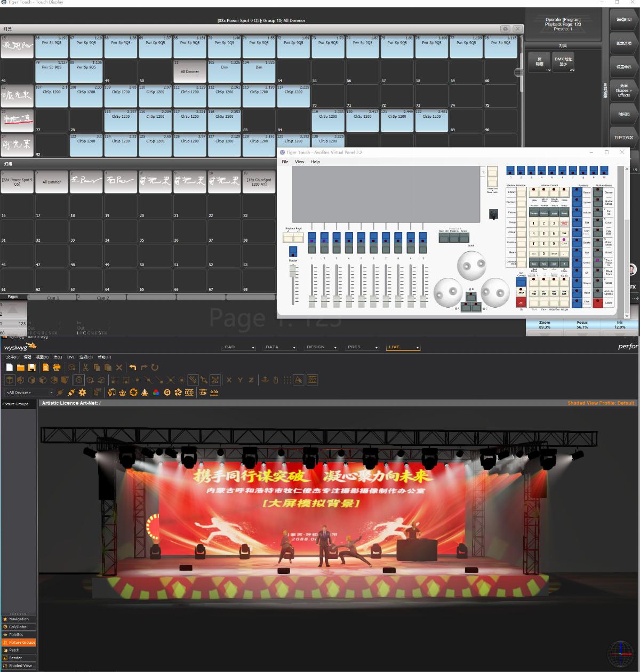Screen dimensions: 640x672
Task: Select the Pwr Sp 9QS fixture 66
Action: coord(52,47)
